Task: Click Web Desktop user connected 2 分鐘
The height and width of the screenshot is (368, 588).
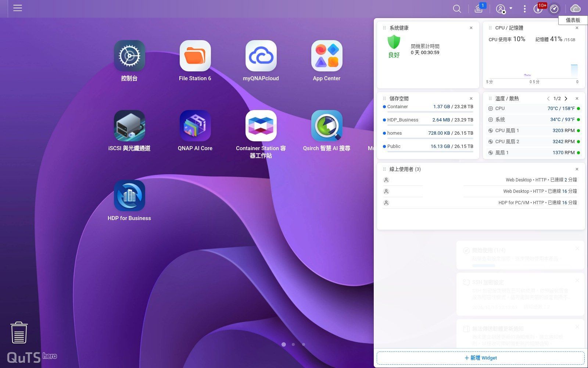Action: [480, 180]
